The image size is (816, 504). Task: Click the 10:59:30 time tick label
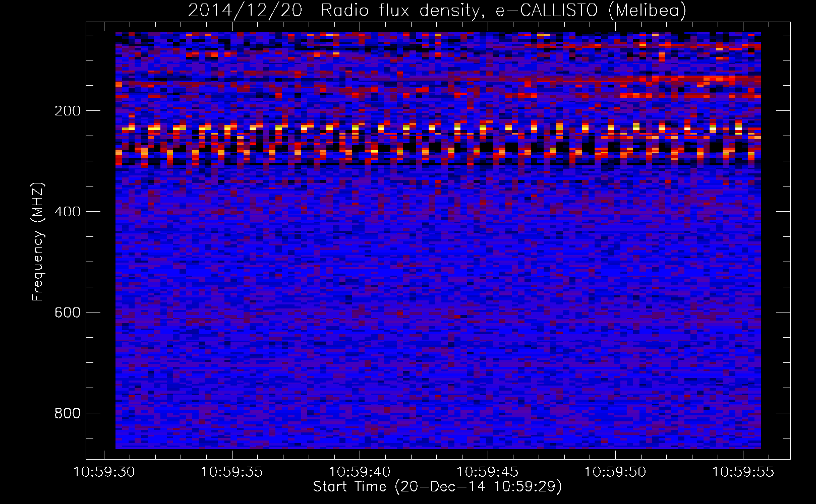(104, 472)
